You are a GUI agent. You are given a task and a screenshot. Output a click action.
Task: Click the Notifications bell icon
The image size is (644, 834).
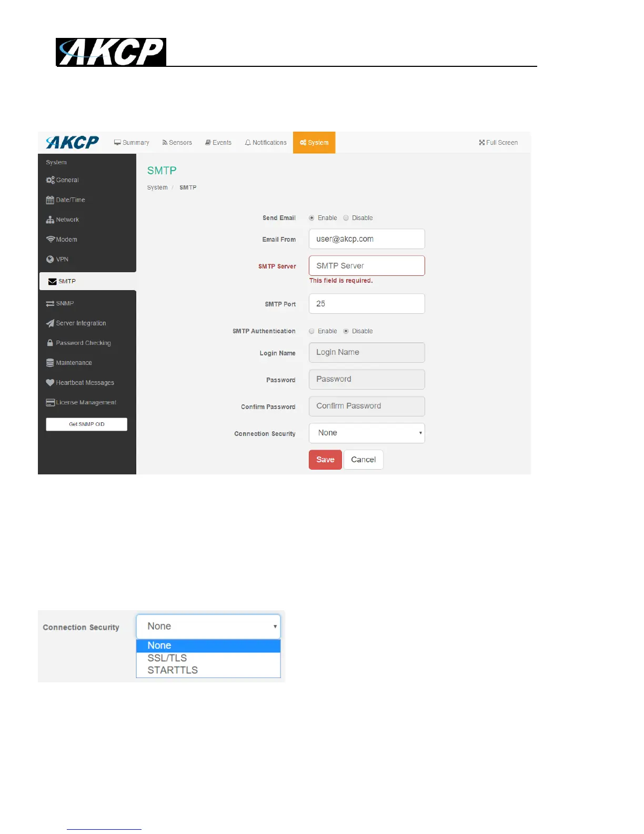248,143
